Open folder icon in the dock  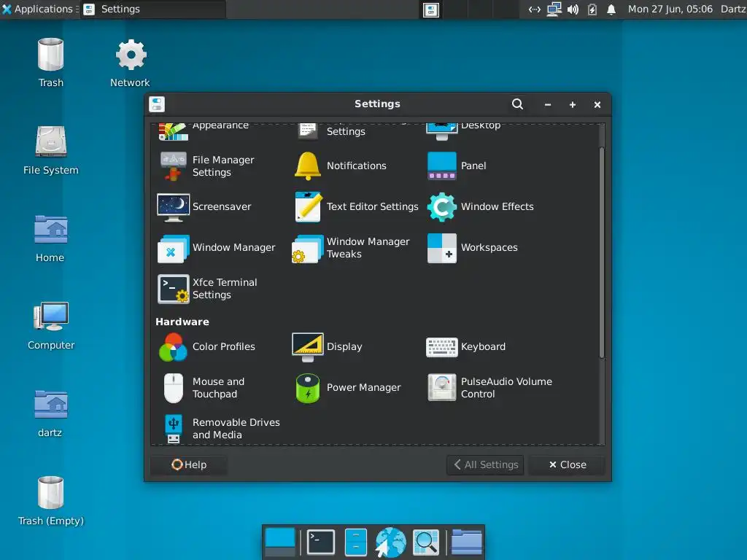click(466, 542)
